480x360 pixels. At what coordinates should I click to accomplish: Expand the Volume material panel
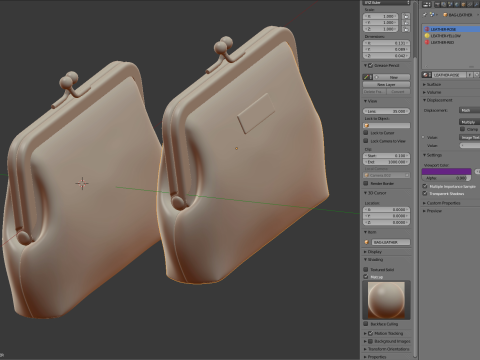click(x=425, y=92)
